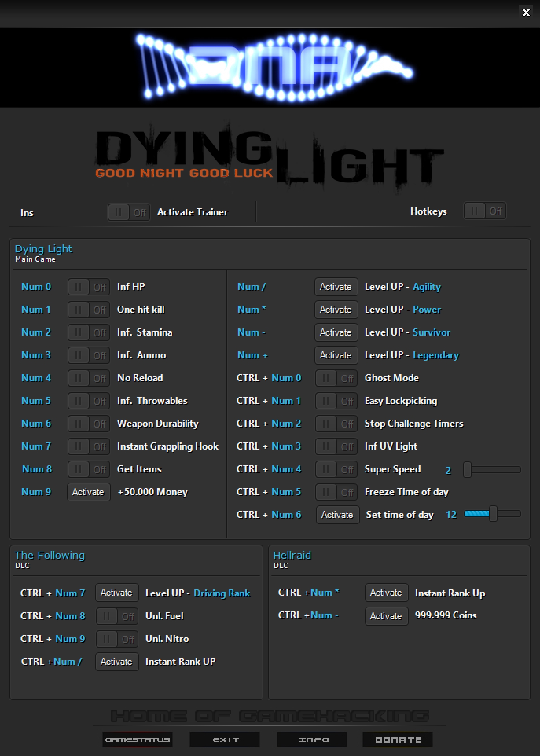Switch on Stop Challenge Timers
540x756 pixels.
[x=336, y=424]
